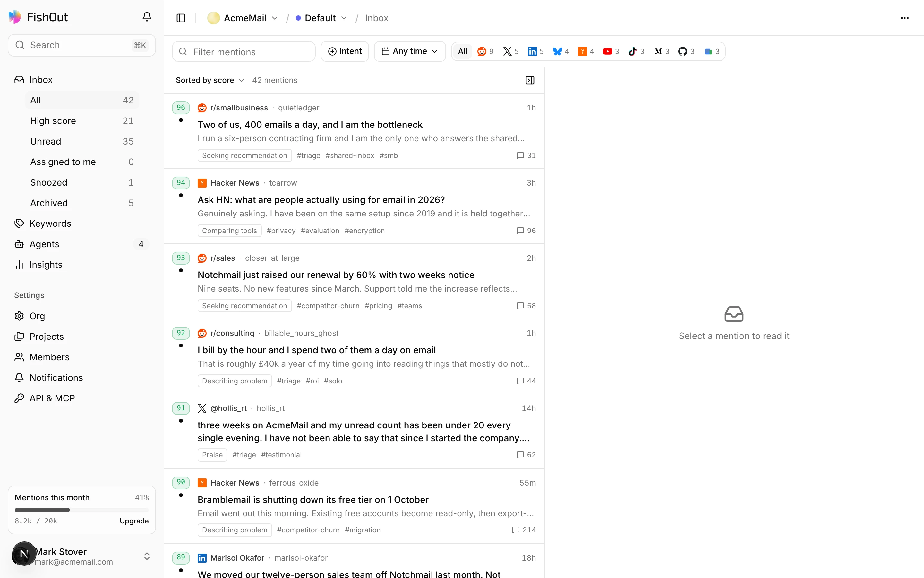Open the Unread inbox view

(x=82, y=141)
